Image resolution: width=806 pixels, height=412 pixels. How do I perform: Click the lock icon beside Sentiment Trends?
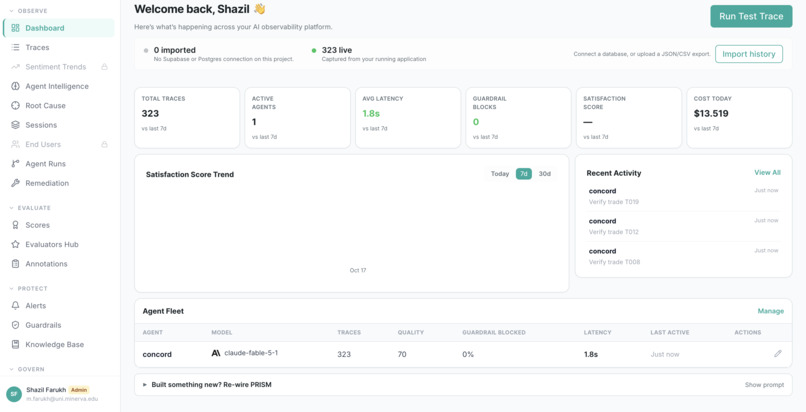(104, 67)
